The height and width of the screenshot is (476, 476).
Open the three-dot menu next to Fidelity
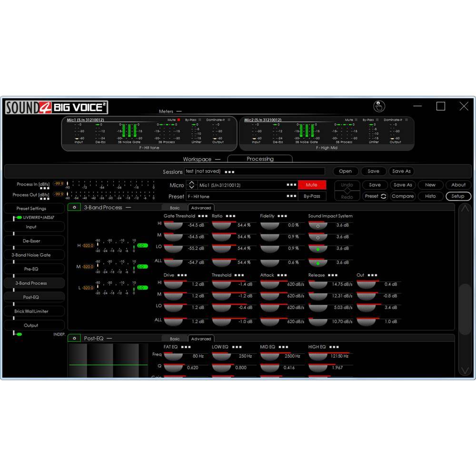pyautogui.click(x=282, y=216)
